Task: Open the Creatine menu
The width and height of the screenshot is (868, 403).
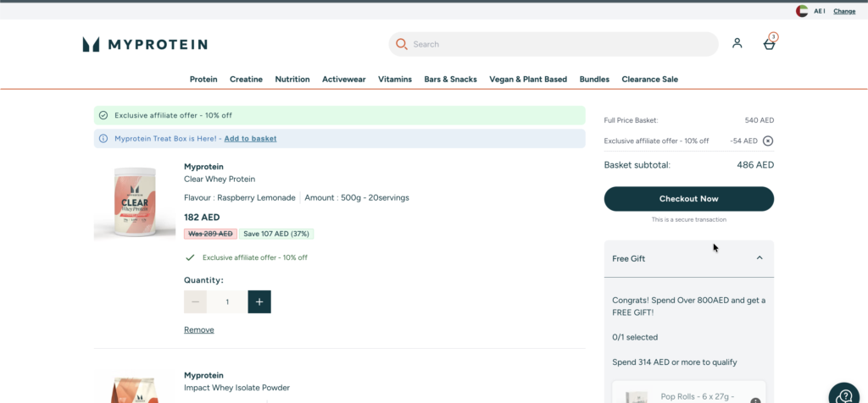Action: 247,80
